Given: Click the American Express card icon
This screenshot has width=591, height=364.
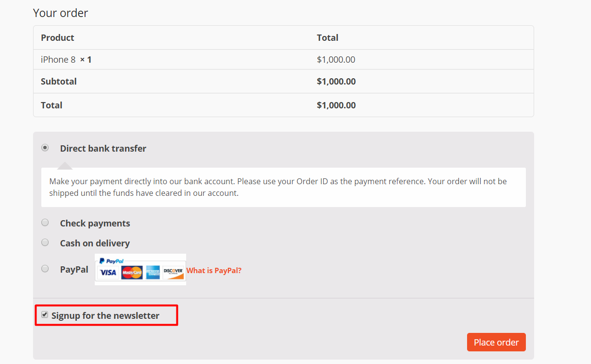Looking at the screenshot, I should pos(153,272).
